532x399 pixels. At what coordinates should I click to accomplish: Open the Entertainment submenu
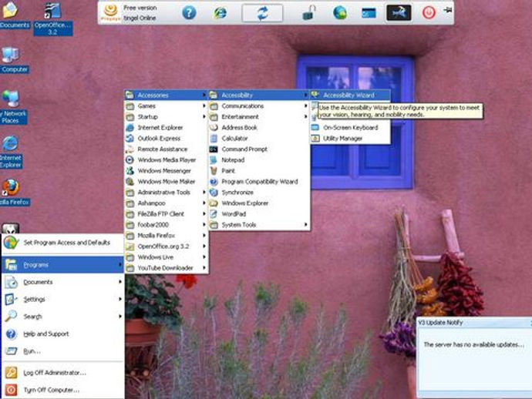pos(259,117)
